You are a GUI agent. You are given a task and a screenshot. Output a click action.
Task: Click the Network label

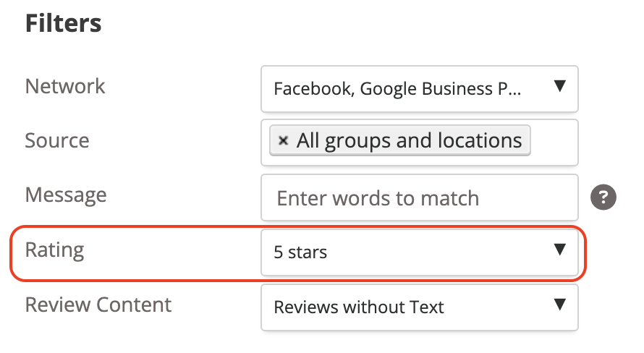pos(65,86)
